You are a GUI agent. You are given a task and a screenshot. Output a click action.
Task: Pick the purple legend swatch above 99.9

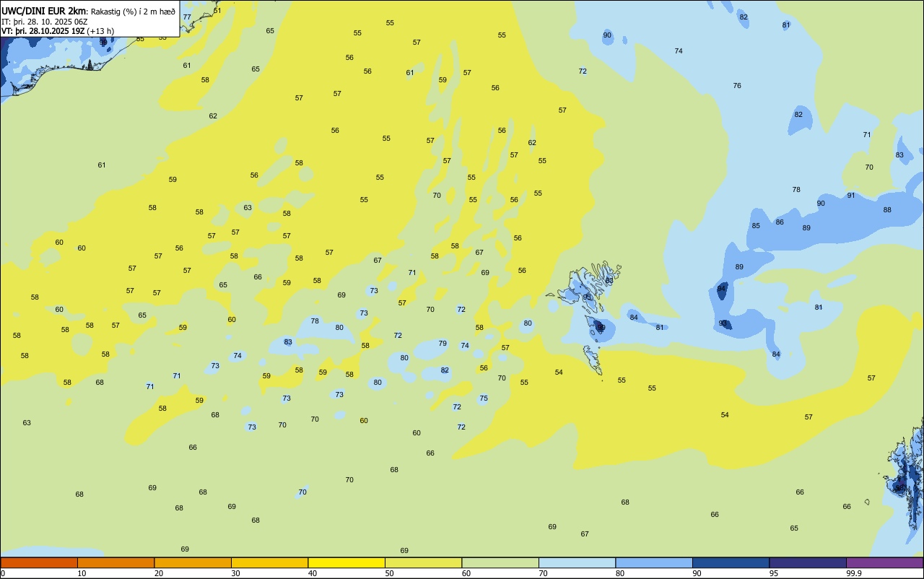(884, 562)
